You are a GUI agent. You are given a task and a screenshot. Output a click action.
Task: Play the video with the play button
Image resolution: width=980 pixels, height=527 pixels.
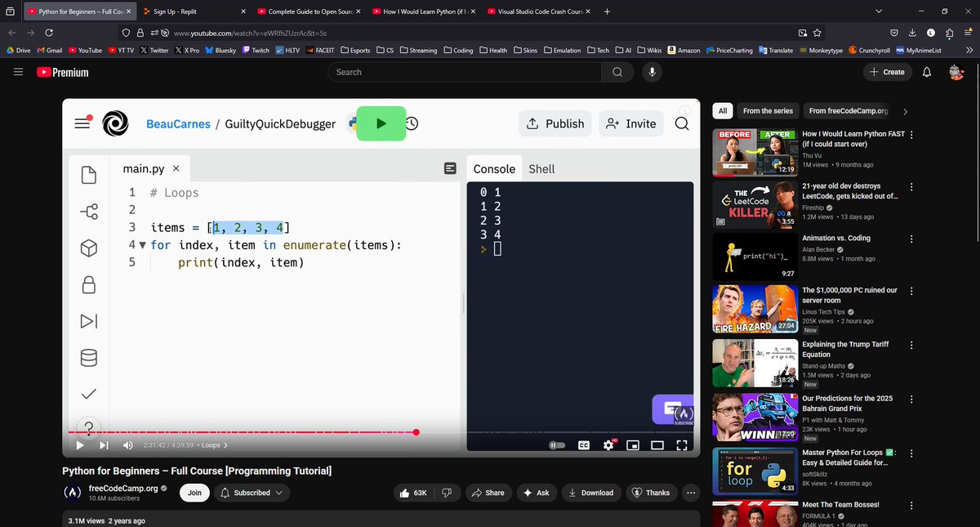click(x=80, y=445)
